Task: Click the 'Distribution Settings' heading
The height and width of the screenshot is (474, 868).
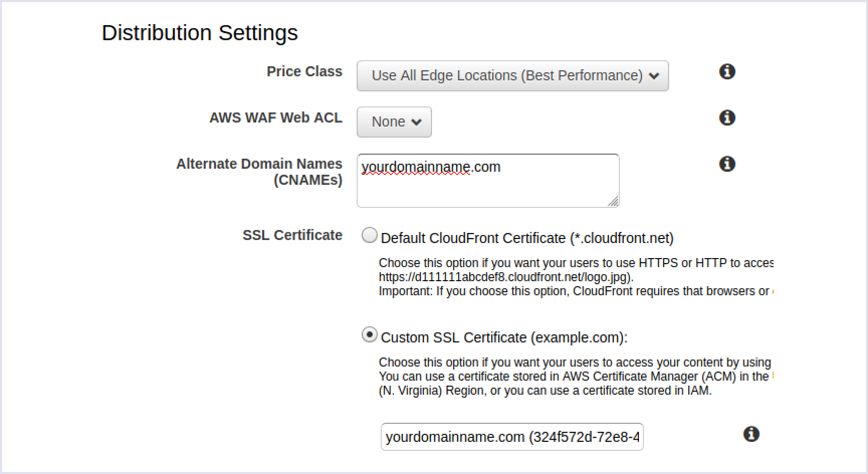Action: [199, 33]
